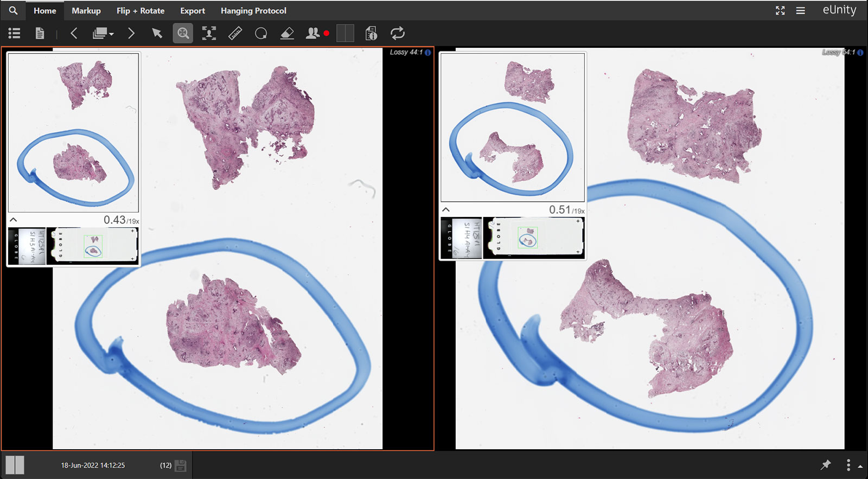Open the study list icon

pos(15,34)
